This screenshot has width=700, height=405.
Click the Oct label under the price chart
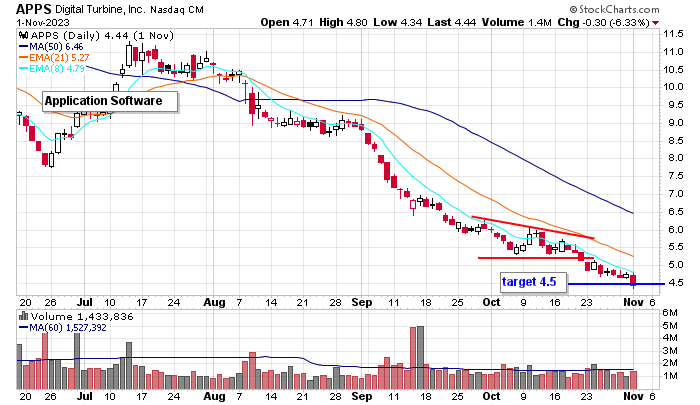click(492, 302)
